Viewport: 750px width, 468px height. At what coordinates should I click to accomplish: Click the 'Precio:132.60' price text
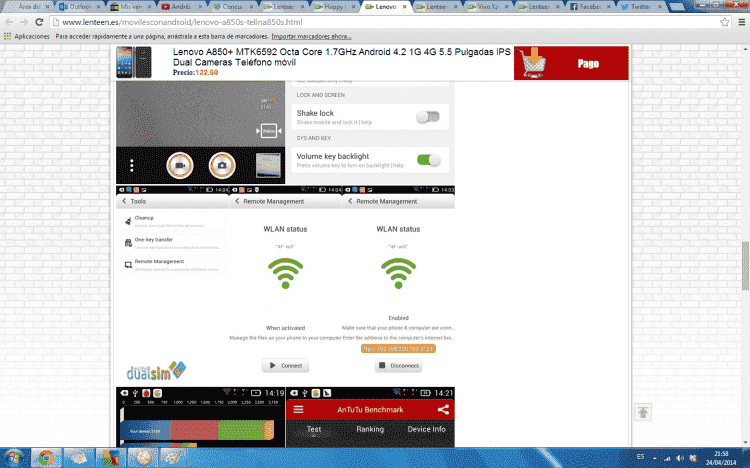pyautogui.click(x=195, y=73)
